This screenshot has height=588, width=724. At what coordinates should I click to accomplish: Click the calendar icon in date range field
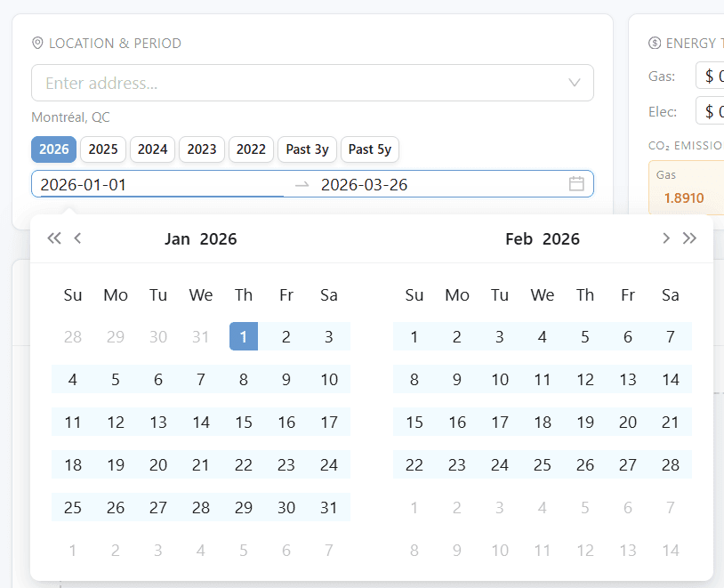(x=576, y=184)
